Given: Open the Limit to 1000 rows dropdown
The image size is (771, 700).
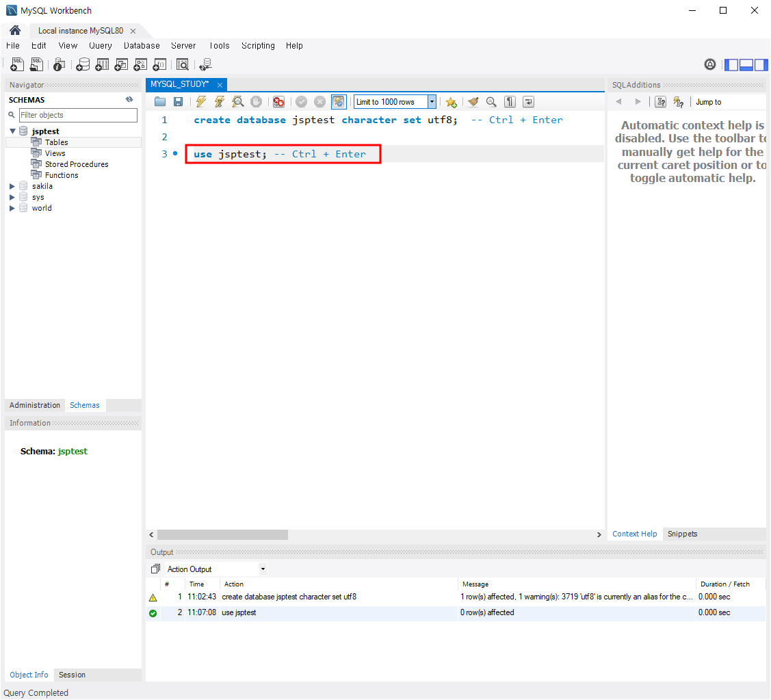Looking at the screenshot, I should [432, 102].
